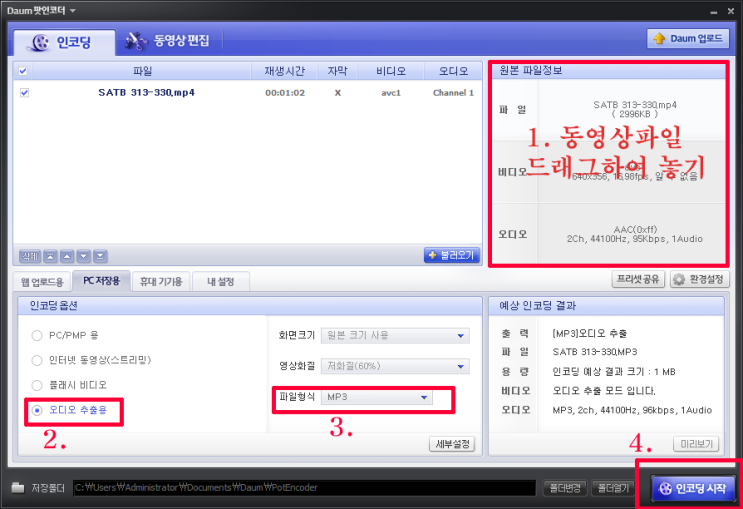743x509 pixels.
Task: Close the Daum 팟인코더 window
Action: 731,11
